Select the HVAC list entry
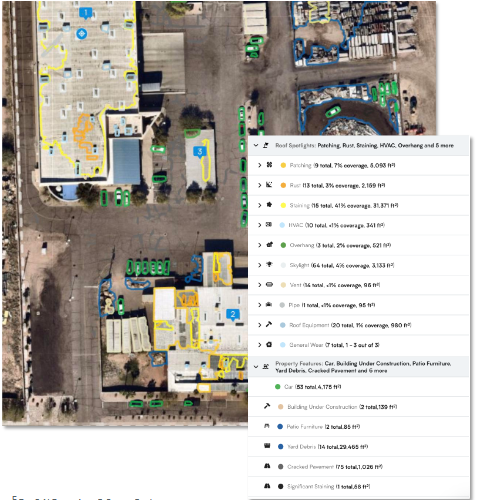Viewport: 483px width, 500px height. (358, 225)
